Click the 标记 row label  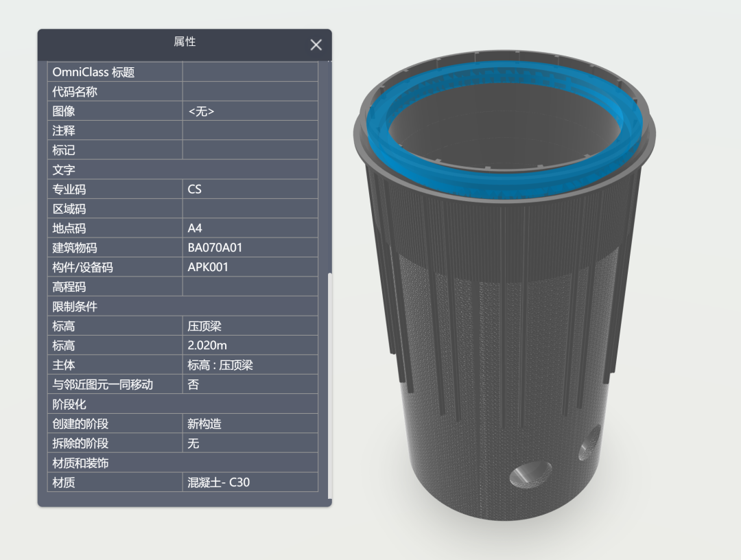[63, 150]
